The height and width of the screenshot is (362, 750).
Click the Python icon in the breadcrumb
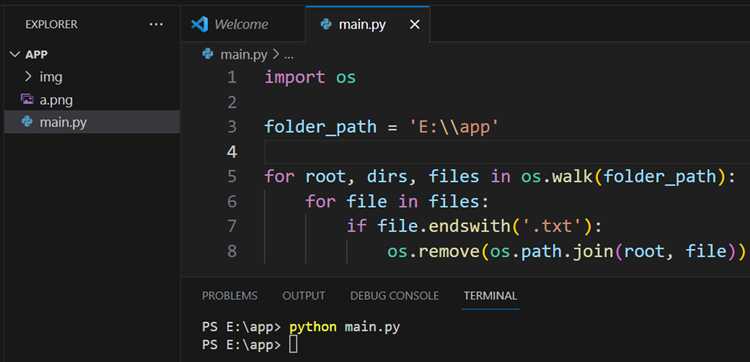pyautogui.click(x=208, y=54)
